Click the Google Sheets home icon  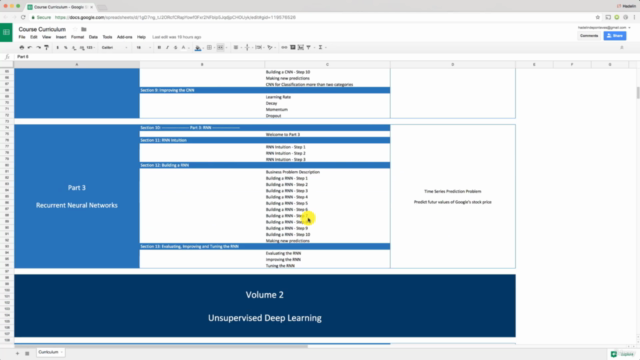coord(7,33)
